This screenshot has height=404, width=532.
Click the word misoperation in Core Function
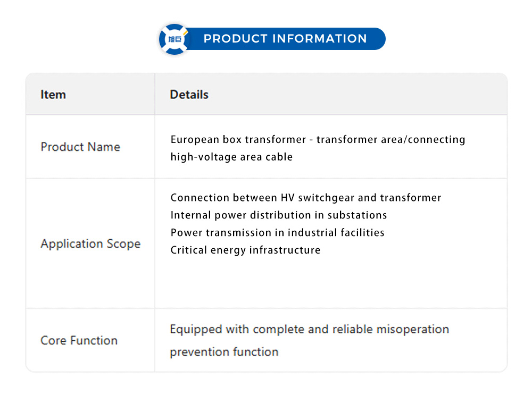point(413,329)
